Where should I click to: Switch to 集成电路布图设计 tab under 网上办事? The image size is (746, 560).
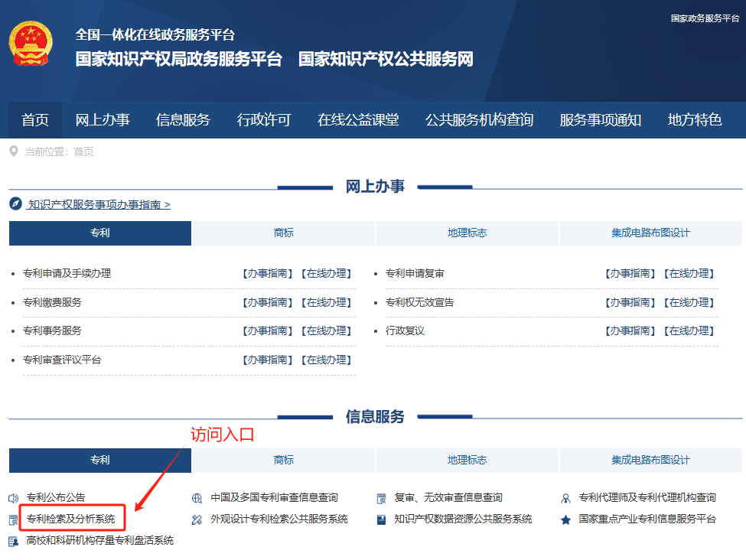pyautogui.click(x=651, y=233)
